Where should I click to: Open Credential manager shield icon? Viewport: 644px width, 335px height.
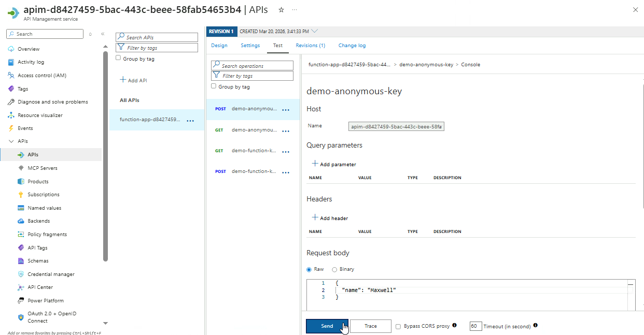click(x=21, y=274)
